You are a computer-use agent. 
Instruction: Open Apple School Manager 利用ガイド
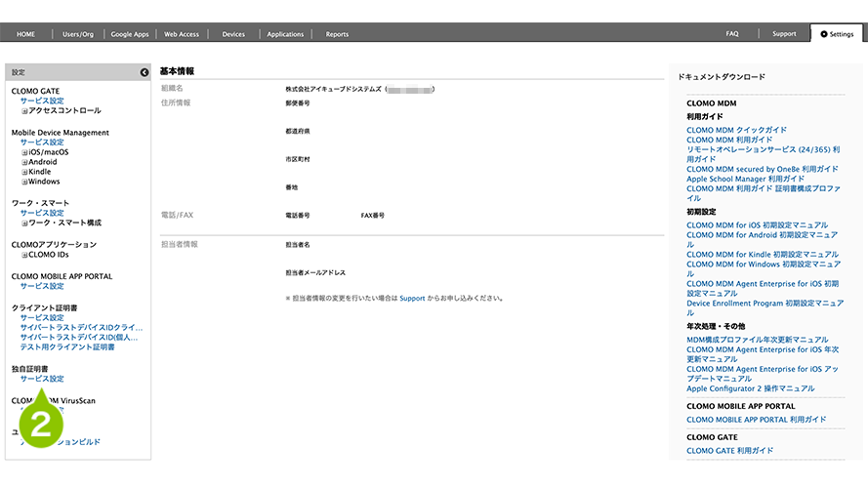point(746,179)
